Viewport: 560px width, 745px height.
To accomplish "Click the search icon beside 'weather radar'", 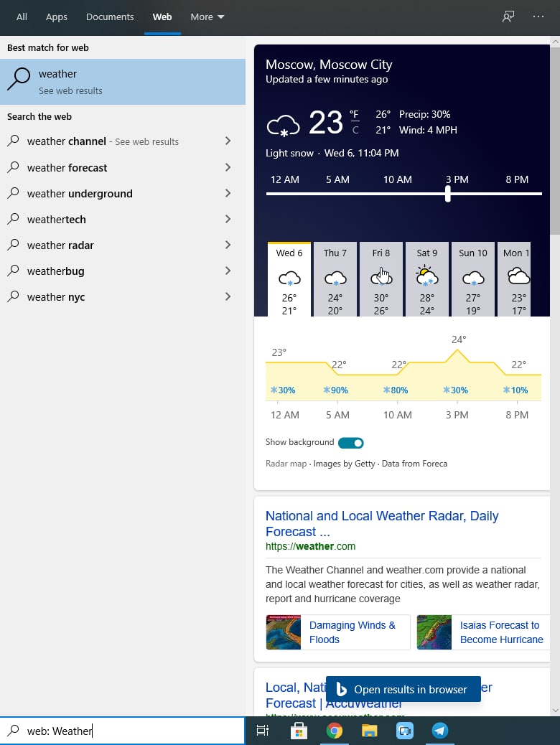I will (14, 245).
